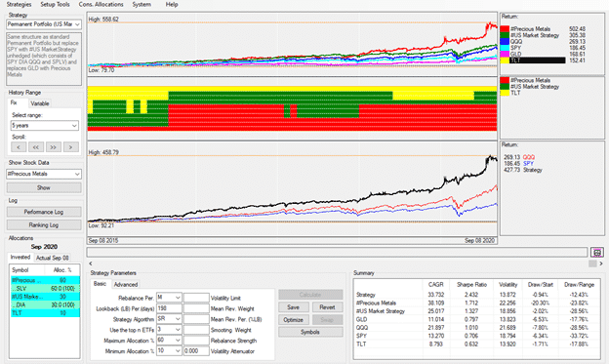
Task: Click the left scroll arrow below charts
Action: tap(91, 263)
